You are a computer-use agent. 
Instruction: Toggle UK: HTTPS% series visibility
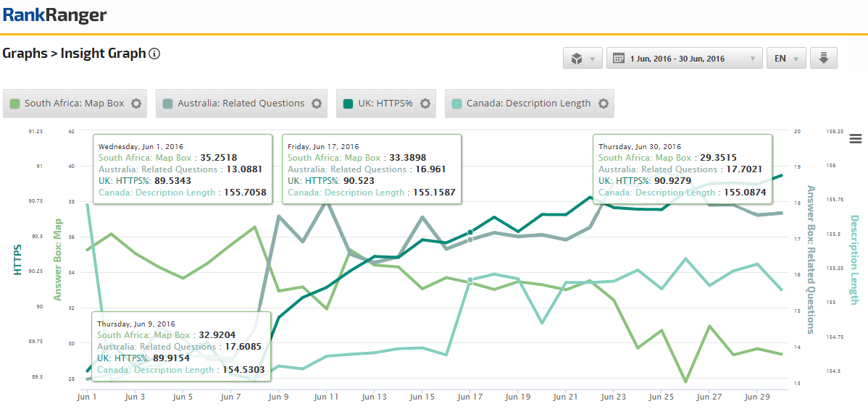386,104
